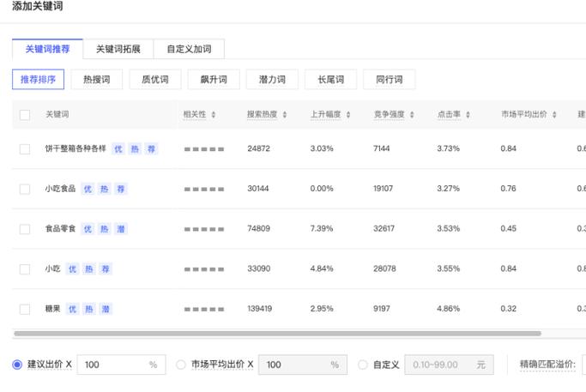586x392 pixels.
Task: Sort by 点击率 column sort icon
Action: coord(468,115)
